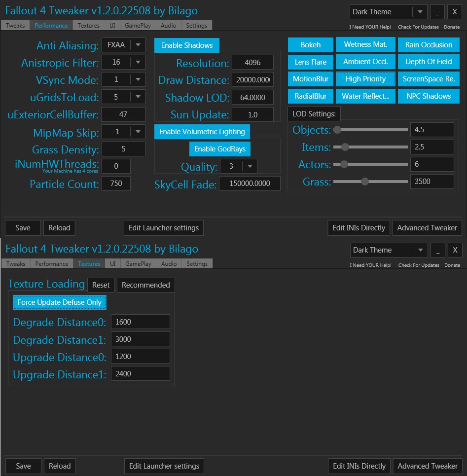Click Check For Updates link in top window
The width and height of the screenshot is (467, 476).
point(418,27)
